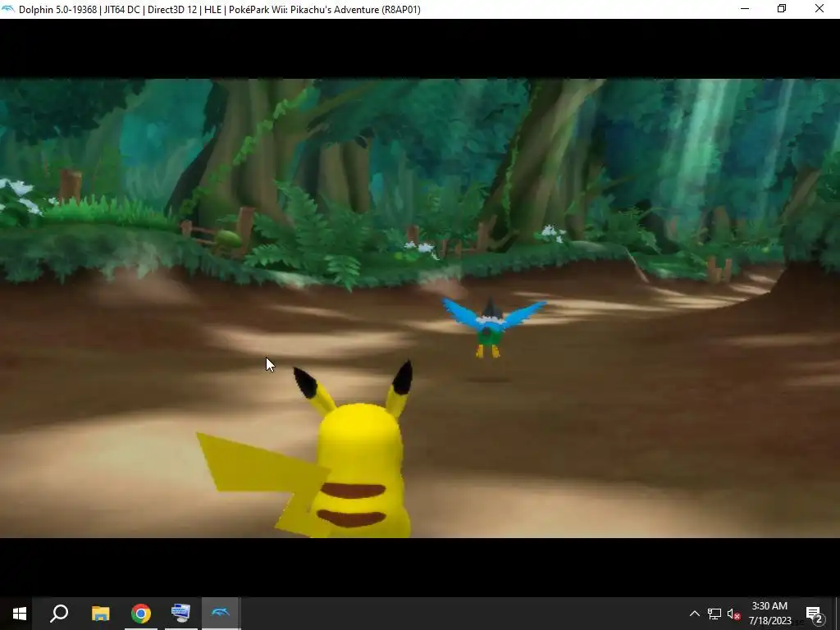840x630 pixels.
Task: Open the notification center icon
Action: [815, 614]
